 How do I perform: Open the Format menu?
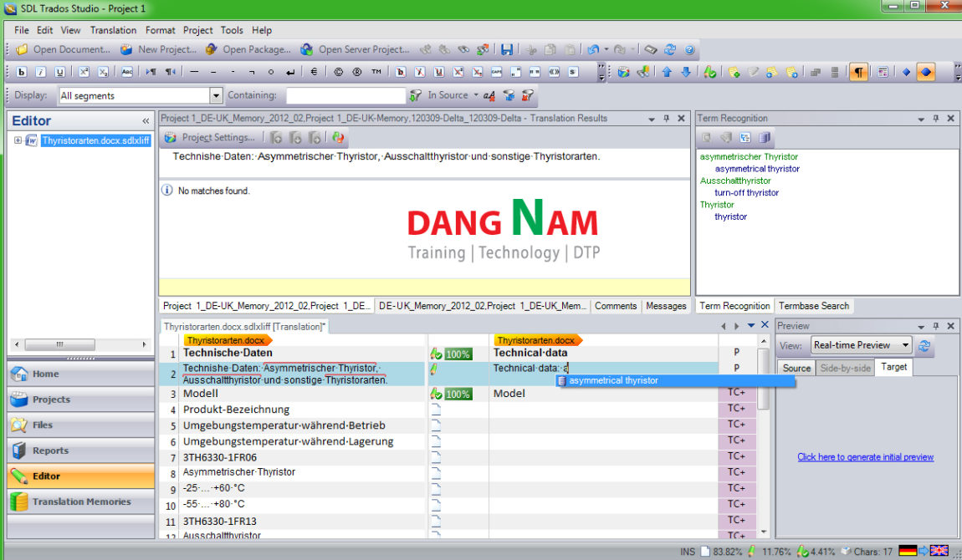(x=160, y=30)
